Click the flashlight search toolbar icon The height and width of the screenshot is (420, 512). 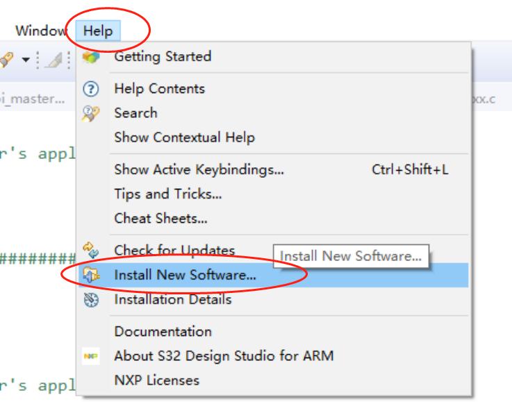6,60
